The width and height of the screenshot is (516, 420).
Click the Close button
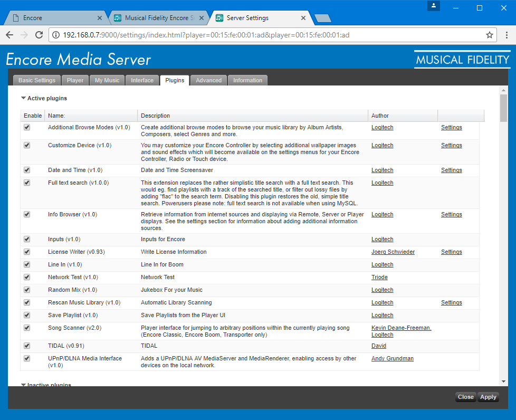coord(465,397)
